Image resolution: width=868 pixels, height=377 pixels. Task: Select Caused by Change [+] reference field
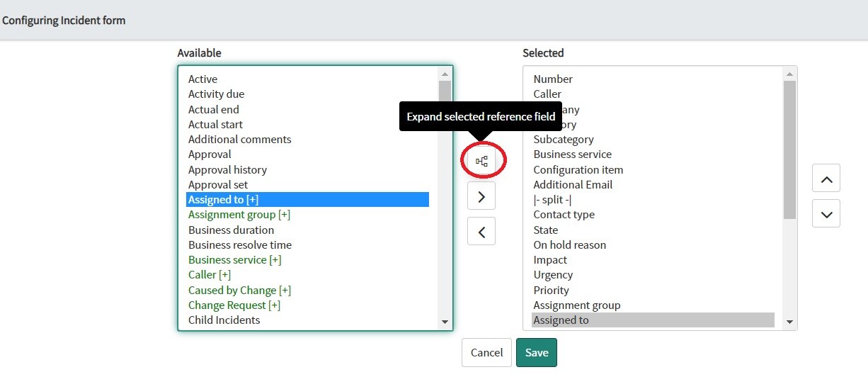pyautogui.click(x=307, y=291)
